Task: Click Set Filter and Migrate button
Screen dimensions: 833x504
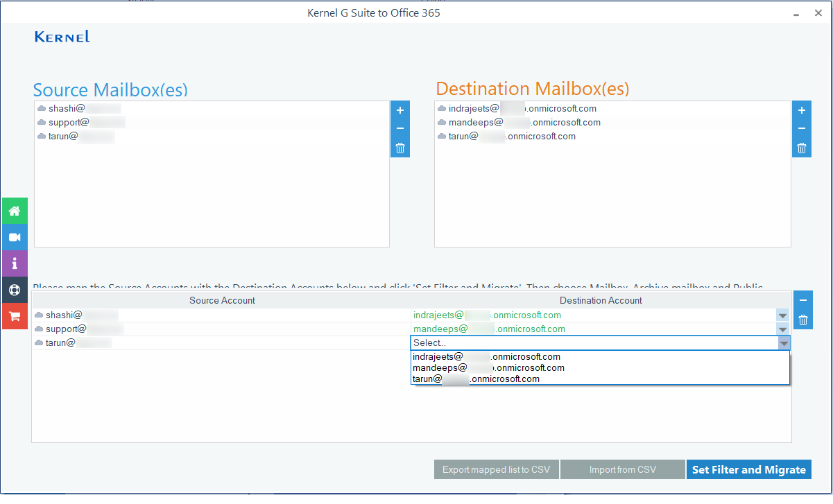Action: coord(749,470)
